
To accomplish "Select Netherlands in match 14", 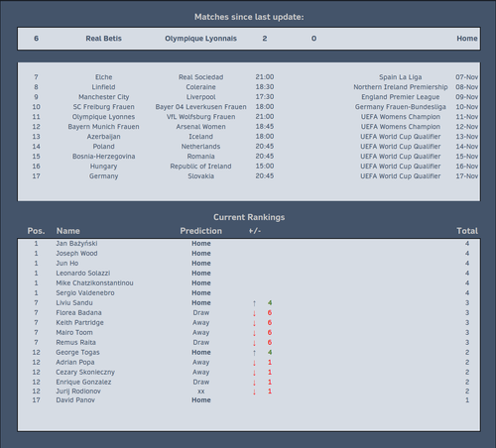I will 200,147.
